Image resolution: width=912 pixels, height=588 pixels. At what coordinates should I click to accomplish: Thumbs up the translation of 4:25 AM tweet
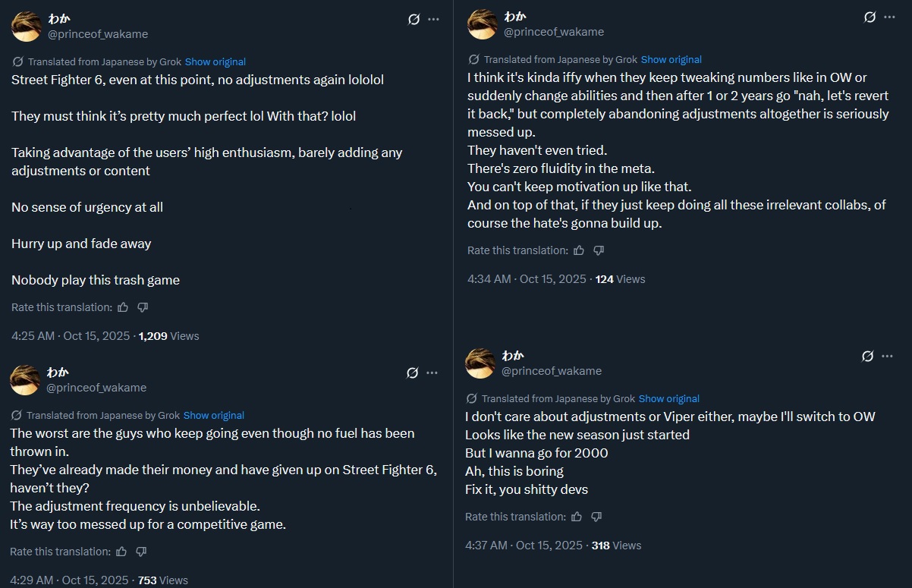point(123,307)
